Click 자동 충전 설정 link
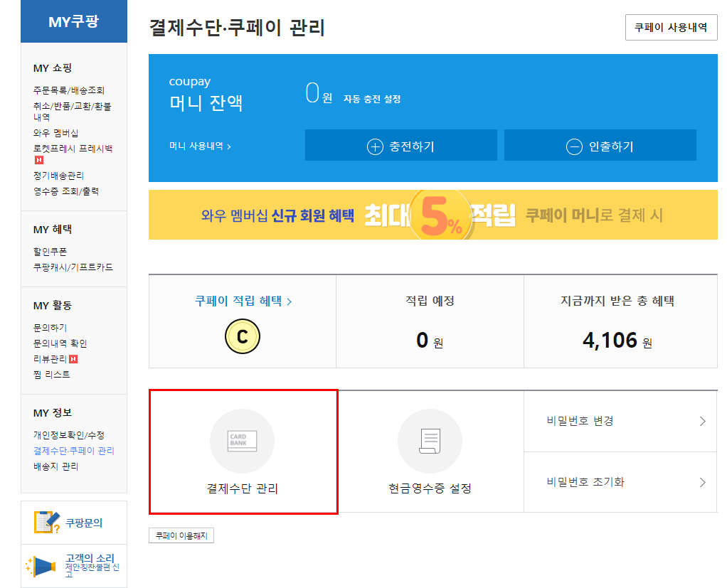Viewport: 727px width, 588px height. (372, 99)
